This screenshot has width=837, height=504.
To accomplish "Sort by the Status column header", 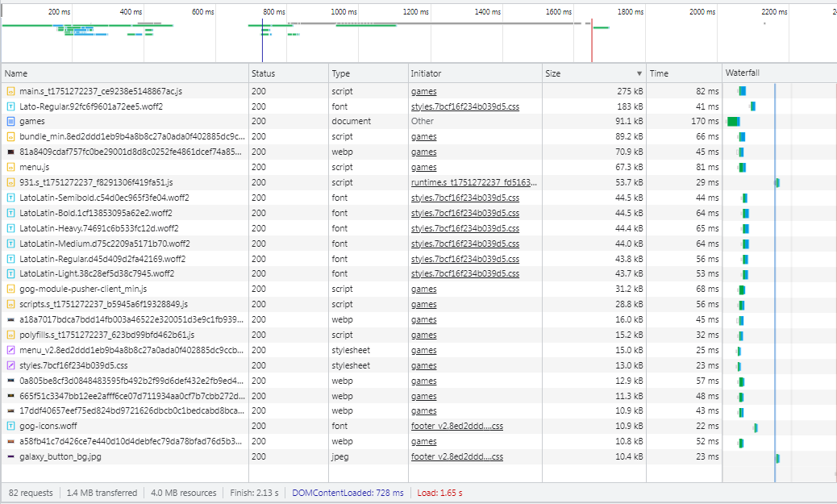I will point(288,73).
